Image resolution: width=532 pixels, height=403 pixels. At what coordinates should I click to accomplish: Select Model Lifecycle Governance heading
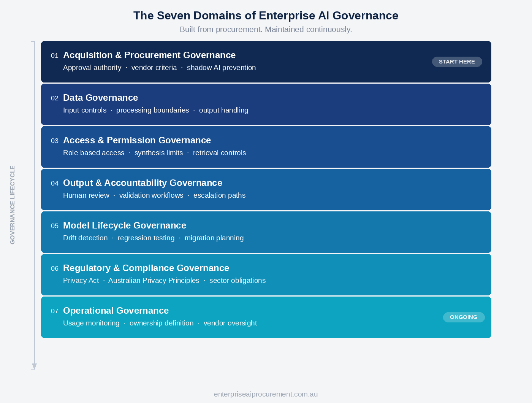coord(124,225)
